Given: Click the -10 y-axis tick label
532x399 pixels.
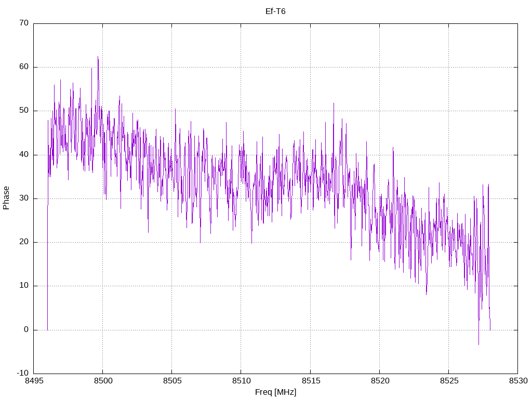Looking at the screenshot, I should coord(22,373).
